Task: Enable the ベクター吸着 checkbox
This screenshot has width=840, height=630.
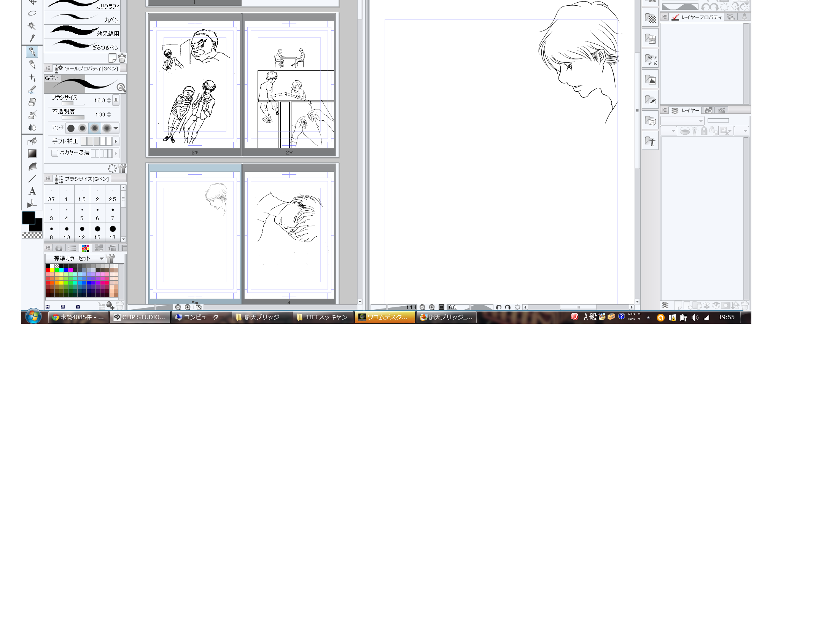Action: point(55,153)
